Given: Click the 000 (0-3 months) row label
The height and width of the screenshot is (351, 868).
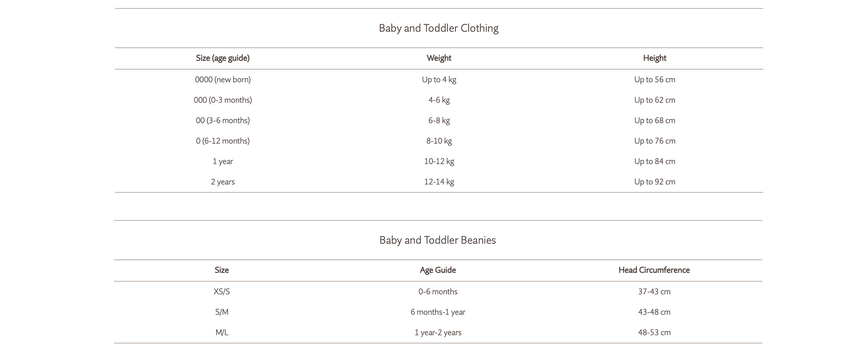Looking at the screenshot, I should point(223,100).
